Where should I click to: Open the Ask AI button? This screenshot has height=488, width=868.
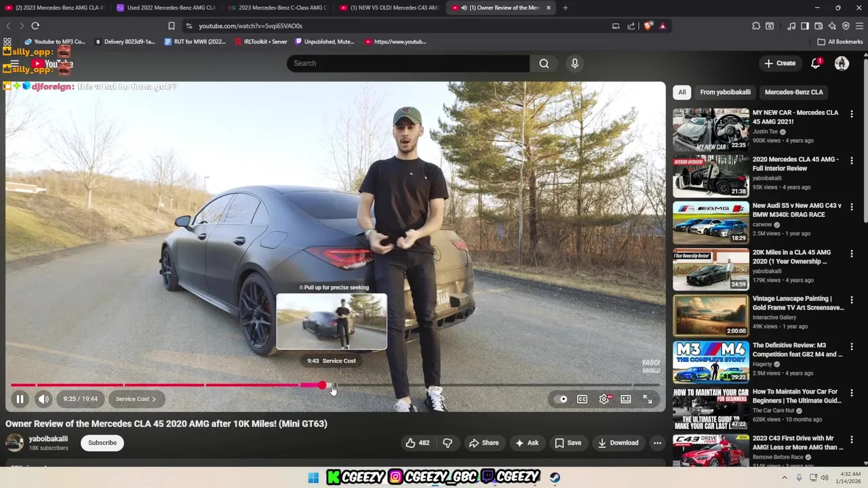527,443
